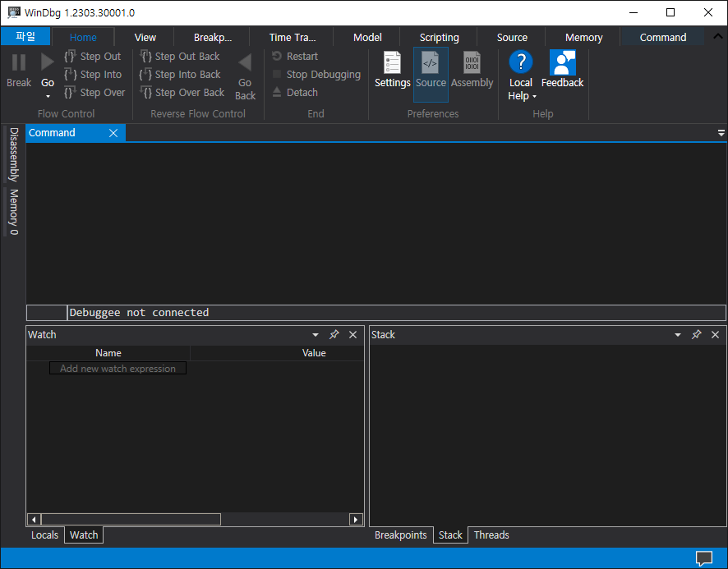Select the Watch bottom tab
728x569 pixels.
(x=84, y=535)
